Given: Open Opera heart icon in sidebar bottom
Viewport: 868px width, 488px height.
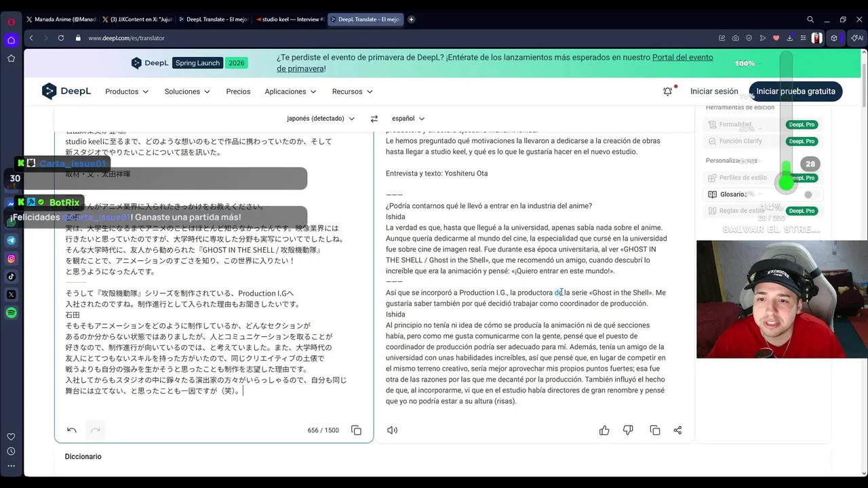Looking at the screenshot, I should coord(12,436).
